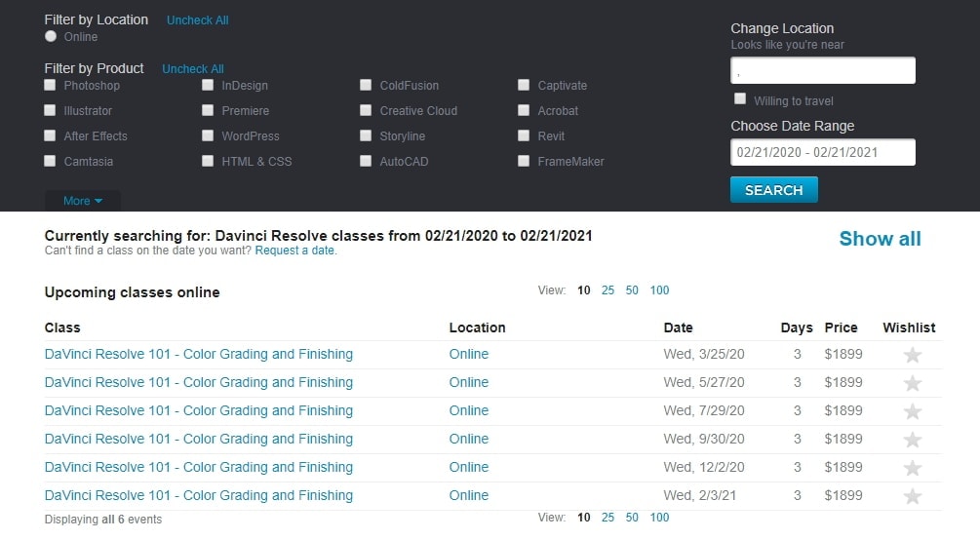Screen dimensions: 980x540
Task: Select the Creative Cloud checkbox
Action: pyautogui.click(x=366, y=110)
